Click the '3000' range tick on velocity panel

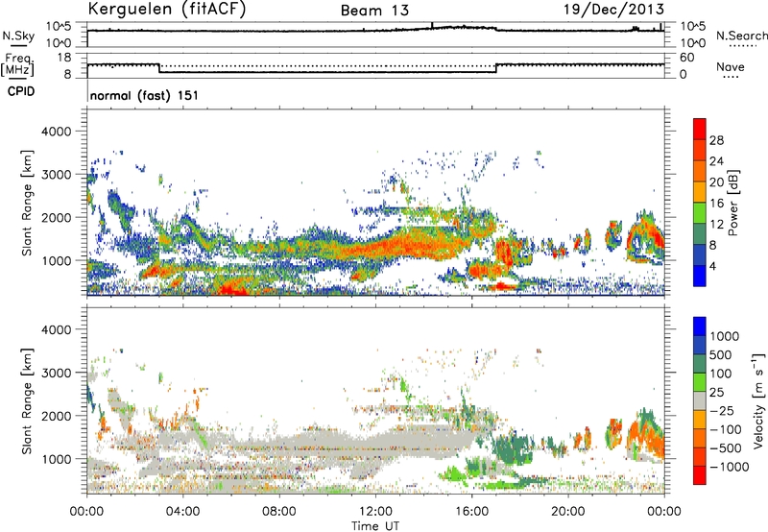56,373
